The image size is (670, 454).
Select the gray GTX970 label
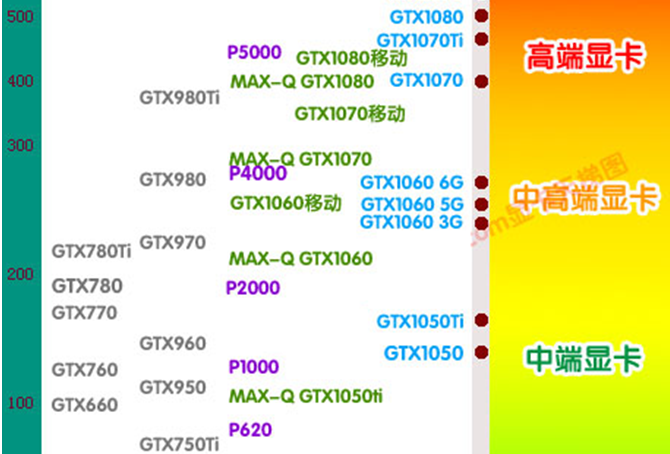click(173, 243)
